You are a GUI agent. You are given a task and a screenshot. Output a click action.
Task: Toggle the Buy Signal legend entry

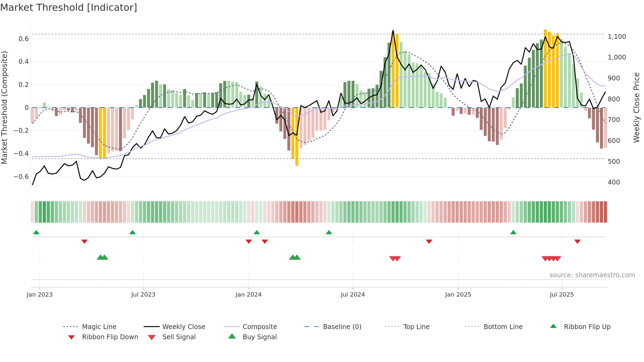click(x=252, y=337)
